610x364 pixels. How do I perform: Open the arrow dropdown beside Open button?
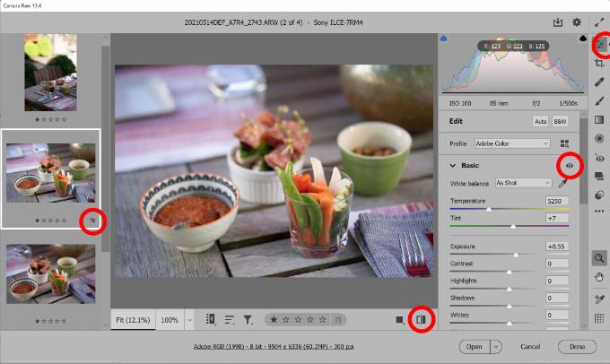pyautogui.click(x=496, y=346)
